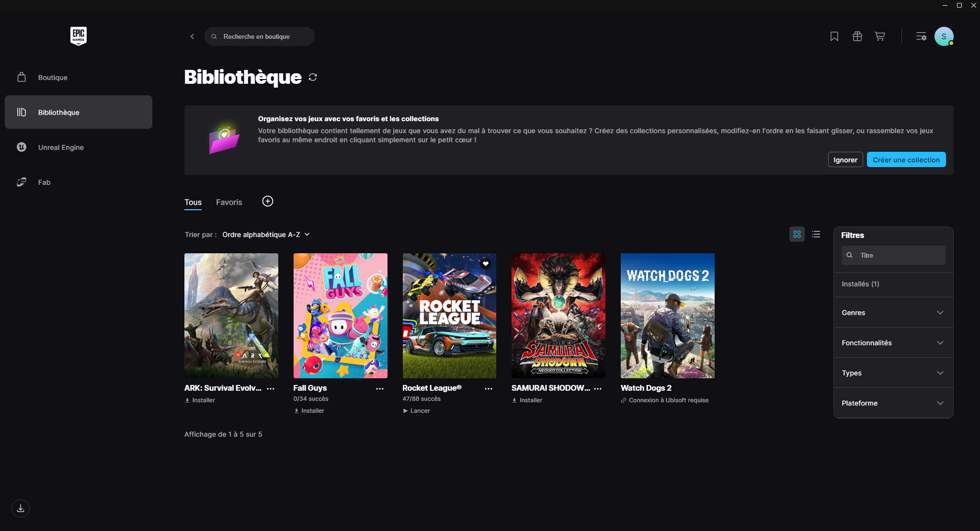Toggle favorite heart on Rocket League cover

click(x=486, y=263)
